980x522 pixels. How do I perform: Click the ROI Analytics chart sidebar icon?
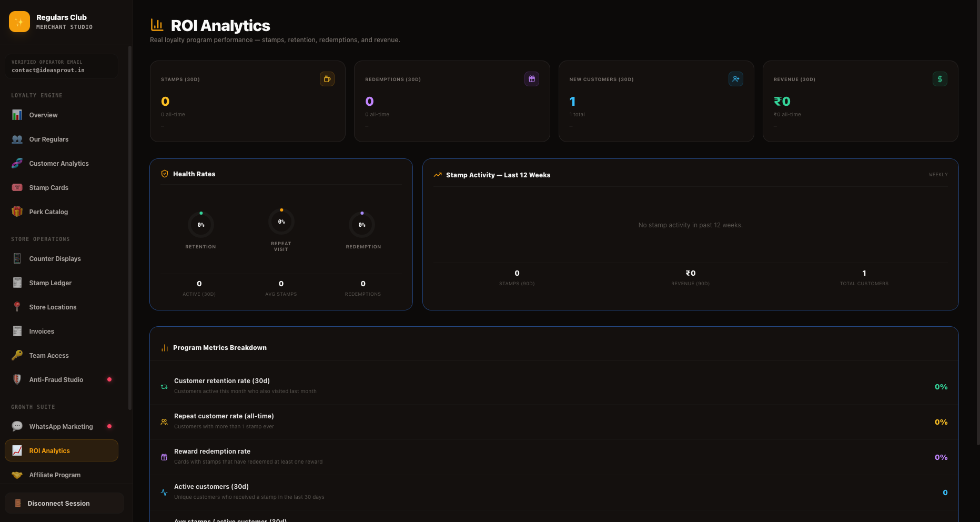[x=17, y=450]
